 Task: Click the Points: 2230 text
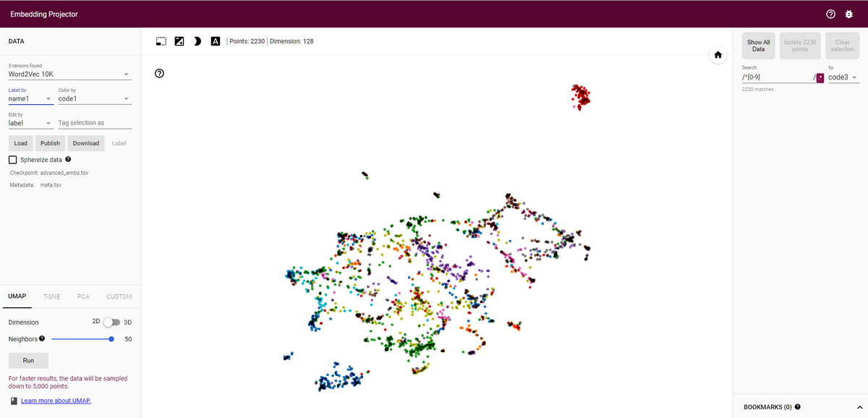point(247,41)
